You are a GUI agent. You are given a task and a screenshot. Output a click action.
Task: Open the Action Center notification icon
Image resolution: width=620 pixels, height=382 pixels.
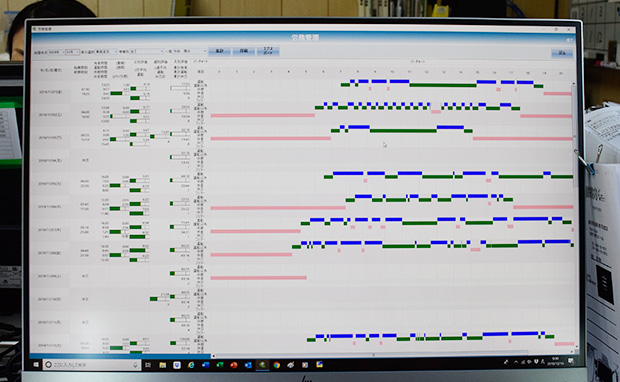click(x=571, y=361)
